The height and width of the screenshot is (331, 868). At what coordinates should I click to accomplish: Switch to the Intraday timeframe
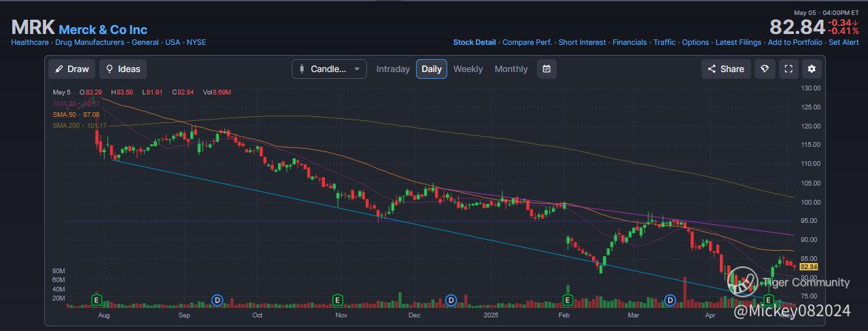click(393, 69)
